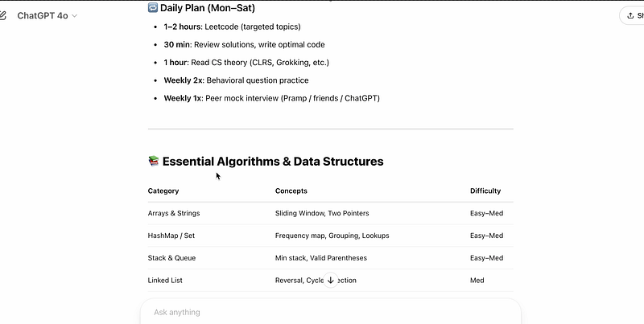This screenshot has width=644, height=324.
Task: Click the calendar emoji beside Daily Plan
Action: coord(153,8)
